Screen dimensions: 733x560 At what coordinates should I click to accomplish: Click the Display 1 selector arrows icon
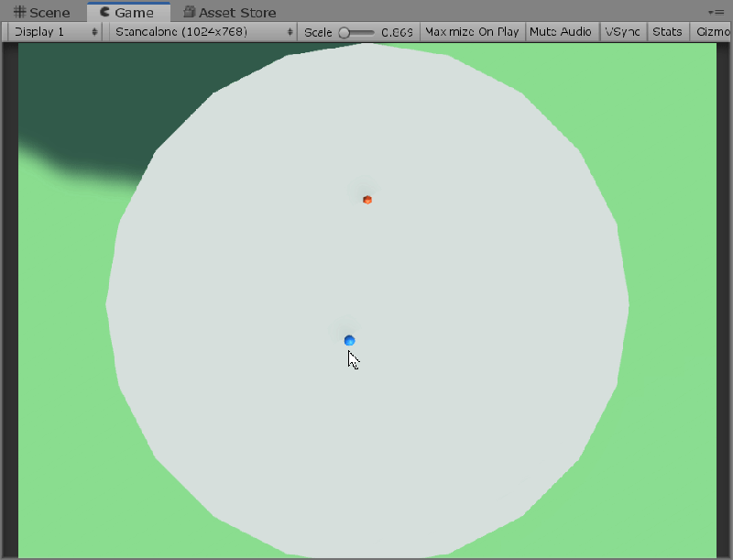click(95, 31)
